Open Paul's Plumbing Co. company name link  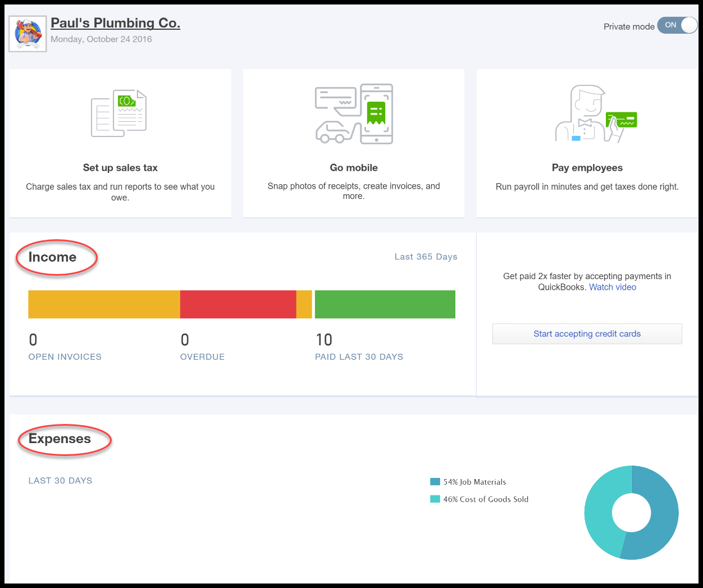(x=115, y=23)
